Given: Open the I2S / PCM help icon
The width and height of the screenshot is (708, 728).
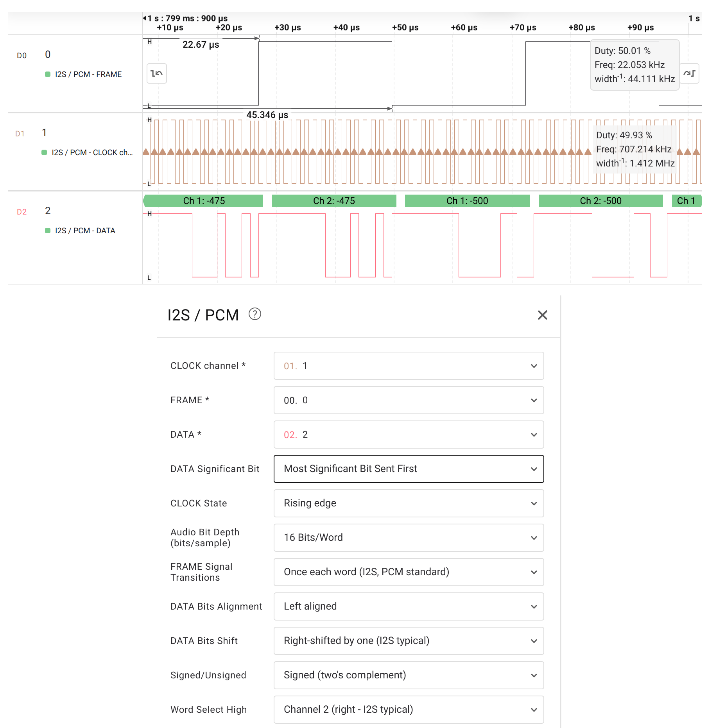Looking at the screenshot, I should [x=255, y=314].
